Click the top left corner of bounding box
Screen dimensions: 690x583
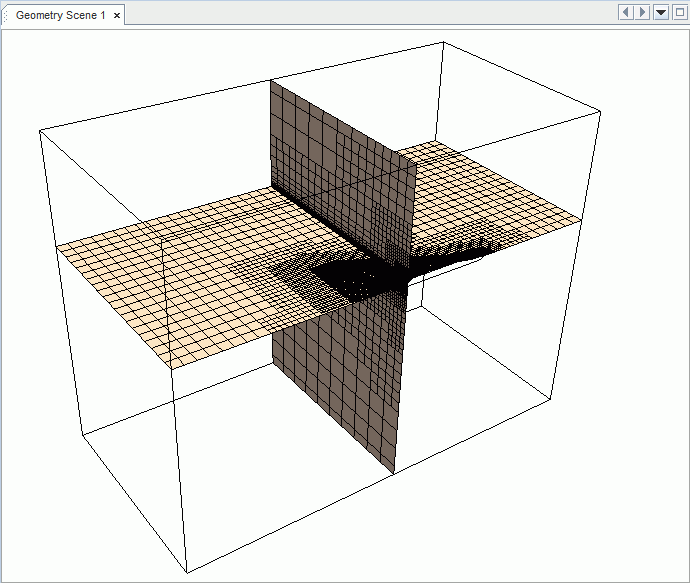coord(40,130)
